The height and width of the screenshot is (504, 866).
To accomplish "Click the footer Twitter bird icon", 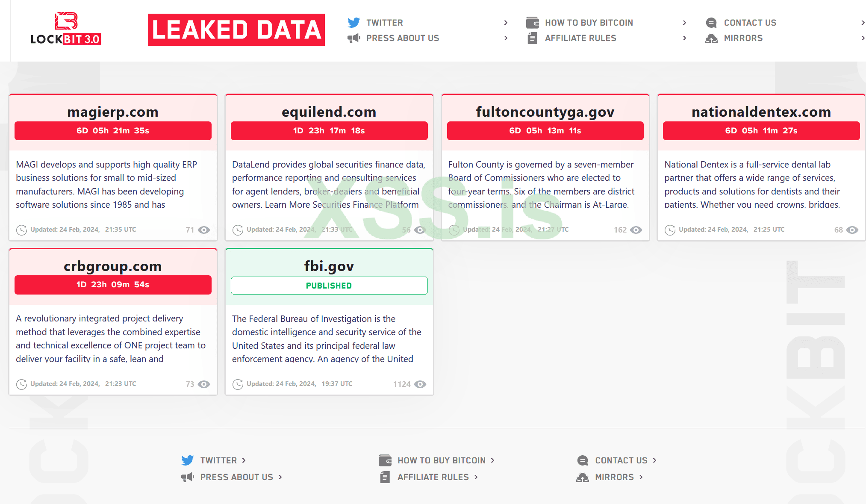I will pyautogui.click(x=187, y=460).
